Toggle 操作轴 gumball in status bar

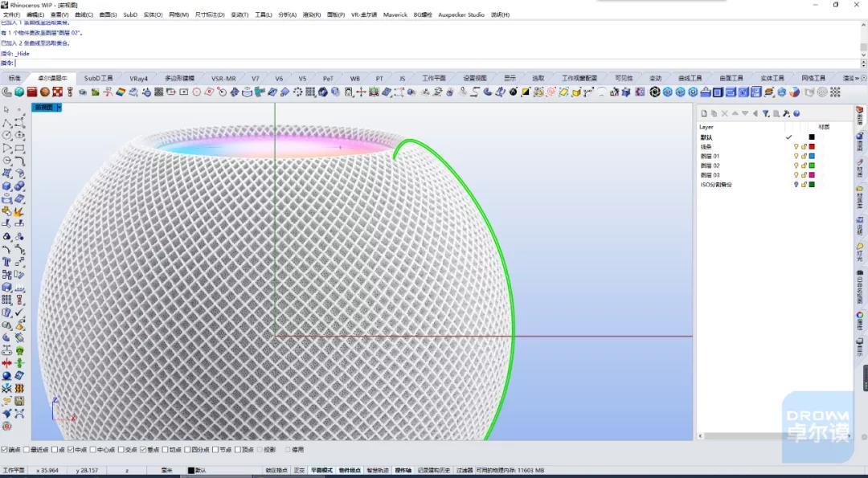coord(403,470)
